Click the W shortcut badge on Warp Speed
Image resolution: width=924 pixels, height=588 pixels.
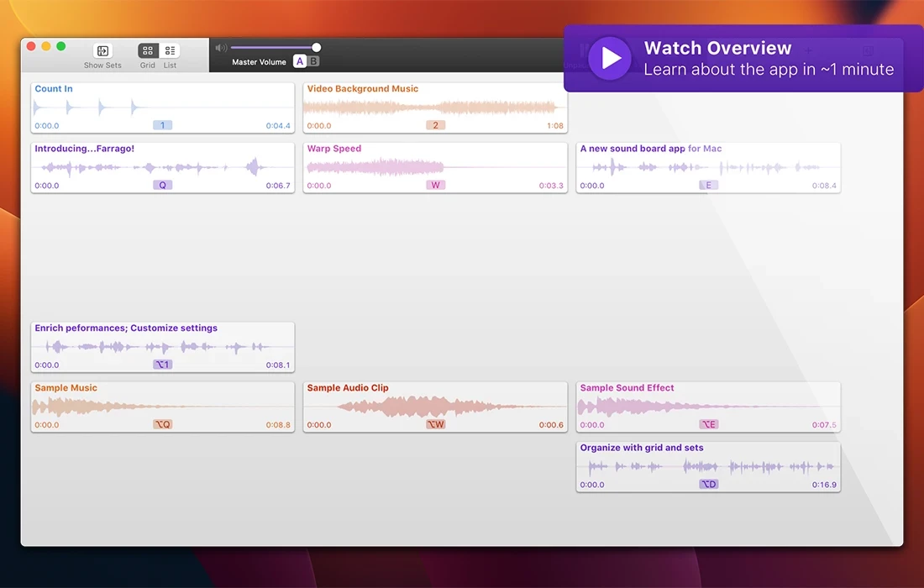click(x=435, y=186)
